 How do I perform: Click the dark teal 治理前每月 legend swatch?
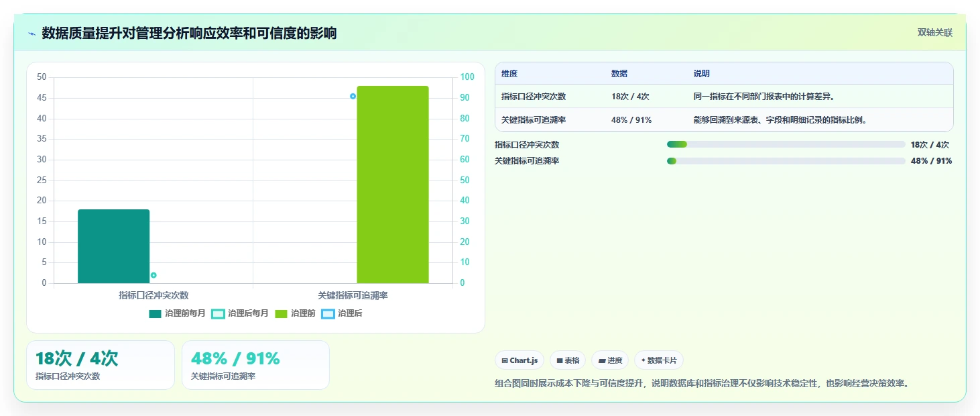156,313
